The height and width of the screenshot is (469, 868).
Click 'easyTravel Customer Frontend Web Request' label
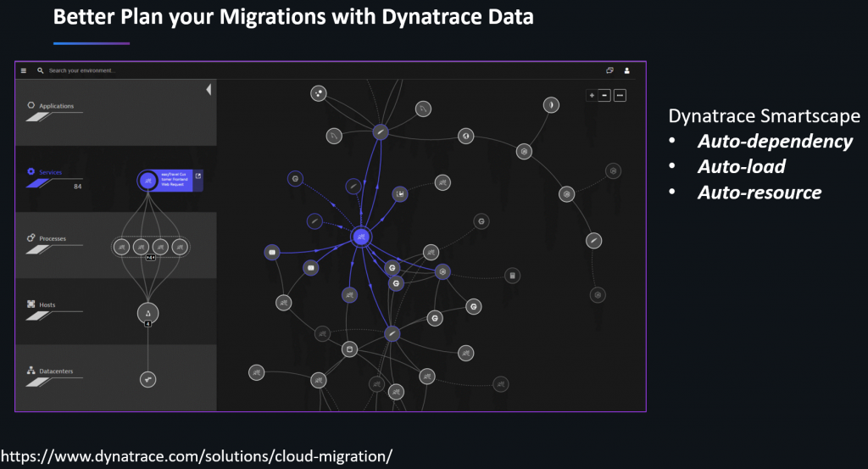[x=174, y=180]
